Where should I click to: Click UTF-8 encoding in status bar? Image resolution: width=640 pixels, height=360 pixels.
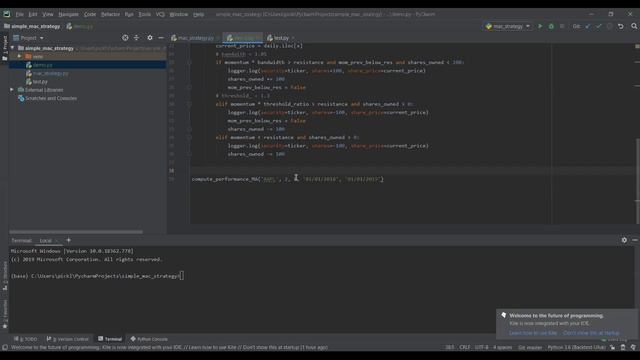(x=481, y=348)
